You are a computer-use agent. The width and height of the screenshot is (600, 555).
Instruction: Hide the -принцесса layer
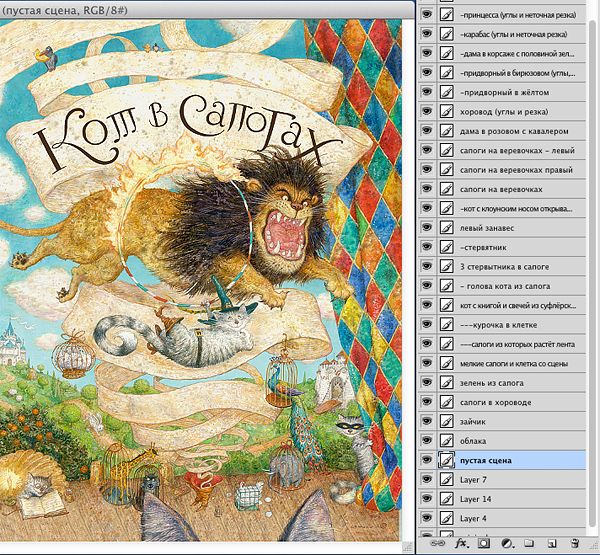pos(426,15)
